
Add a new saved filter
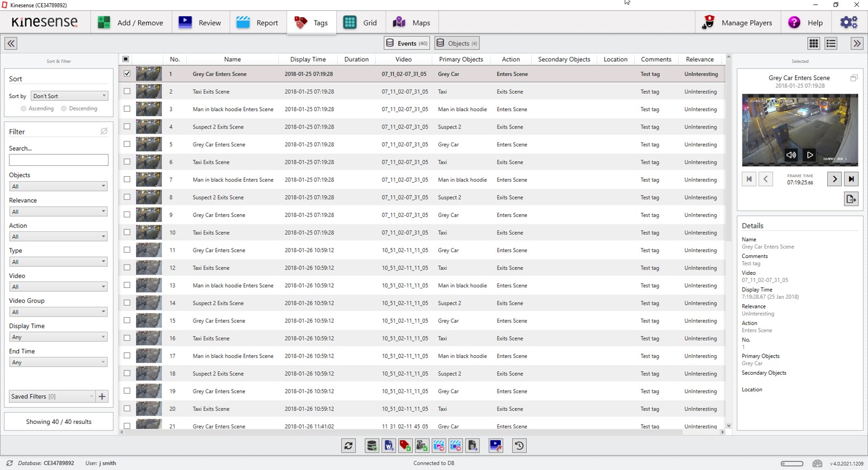tap(102, 396)
